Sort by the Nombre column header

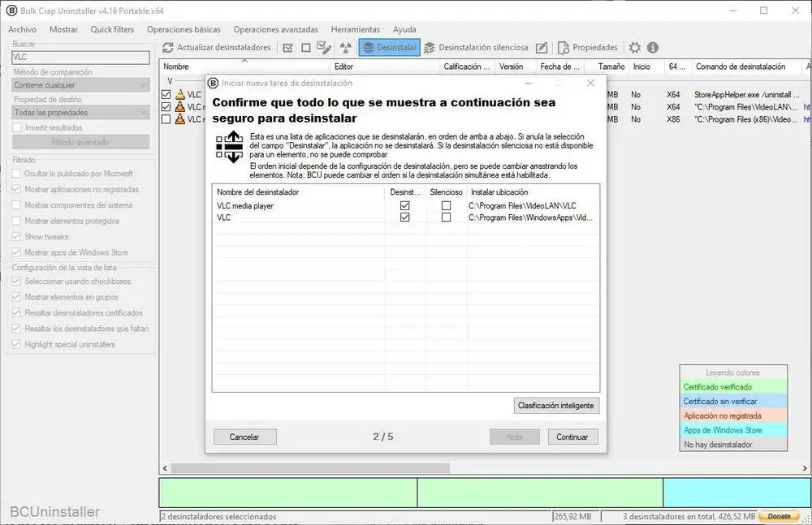pos(244,67)
